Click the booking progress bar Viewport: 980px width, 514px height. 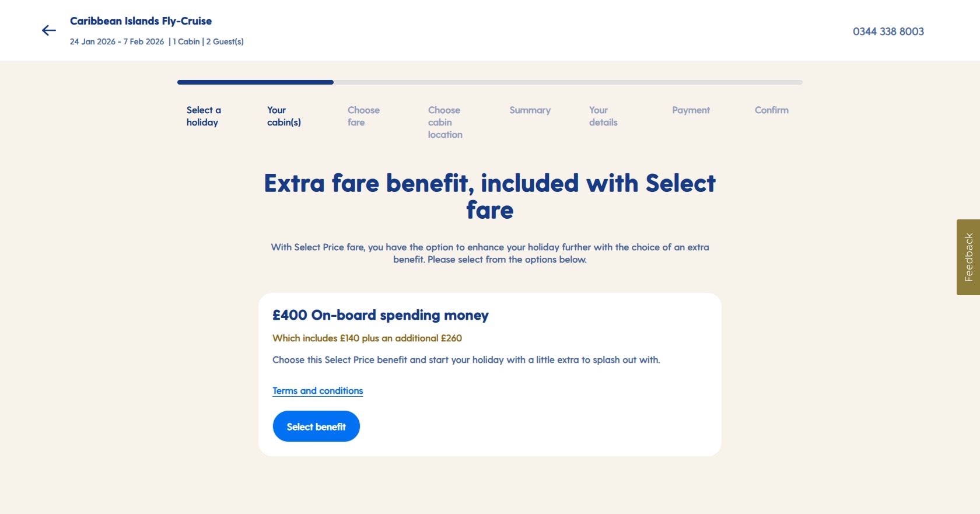[490, 82]
